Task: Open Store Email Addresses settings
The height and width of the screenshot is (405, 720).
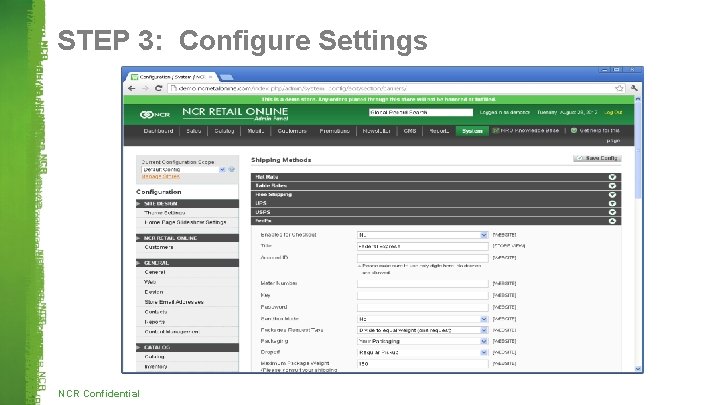Action: pyautogui.click(x=174, y=302)
